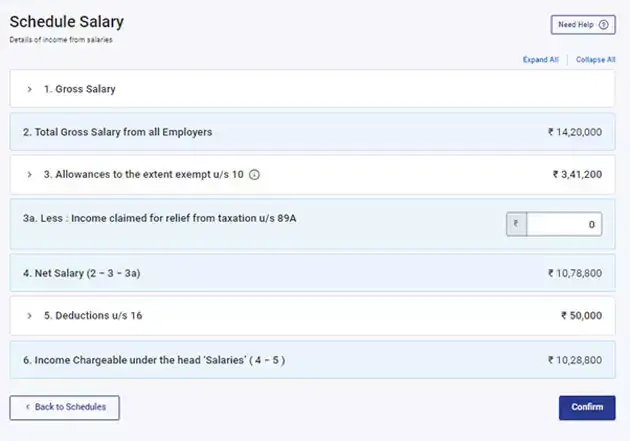The height and width of the screenshot is (441, 630).
Task: Expand the Deductions u/s 16 chevron
Action: tap(30, 316)
